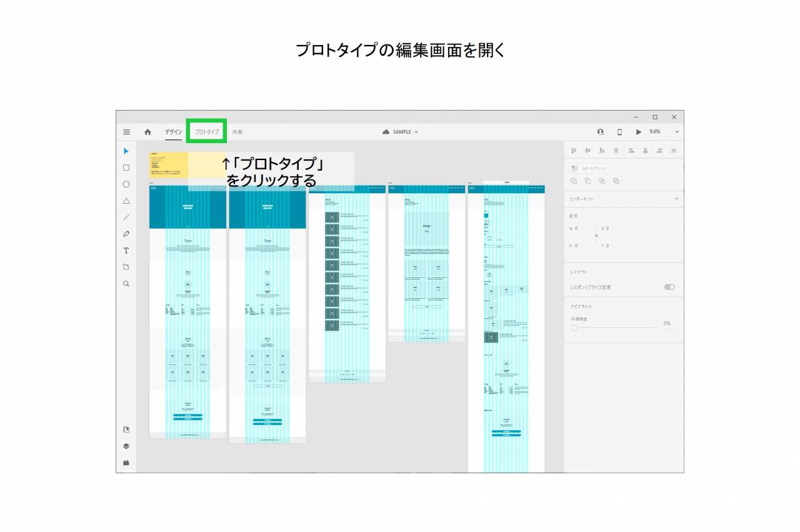Select the Line tool
This screenshot has width=800, height=532.
(x=126, y=218)
